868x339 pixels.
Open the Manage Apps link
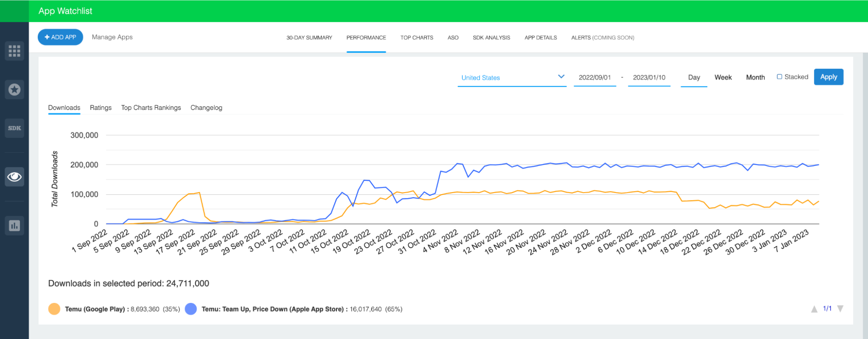[x=112, y=37]
